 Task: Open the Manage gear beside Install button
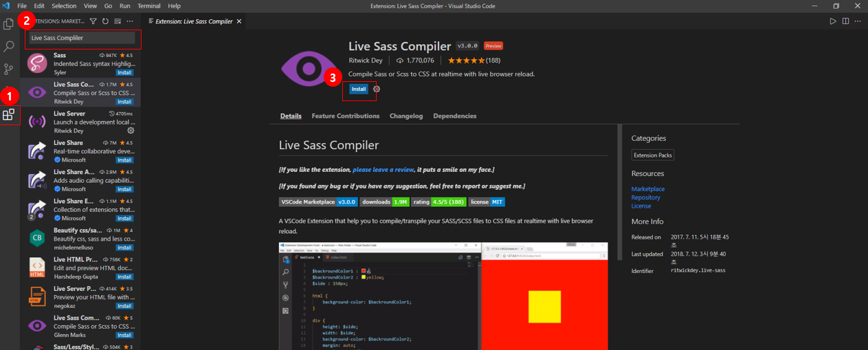pyautogui.click(x=377, y=89)
